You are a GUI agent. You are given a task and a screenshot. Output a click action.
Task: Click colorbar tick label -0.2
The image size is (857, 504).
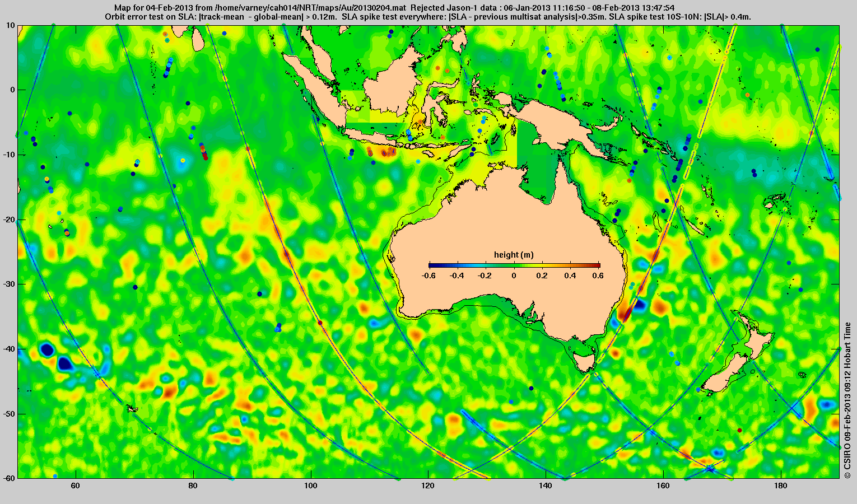click(486, 276)
